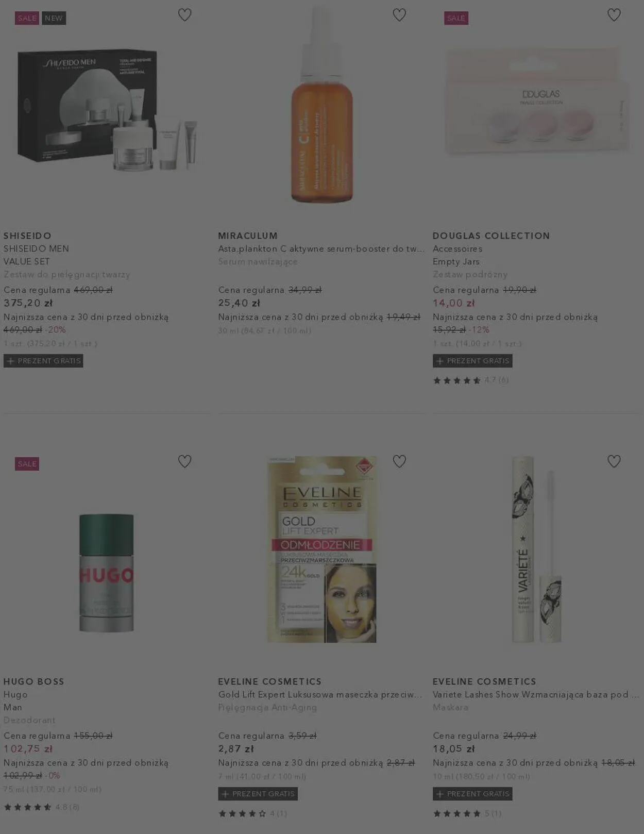Wishlist the Eveline Variete Lashes mascara
644x834 pixels.
(x=614, y=461)
